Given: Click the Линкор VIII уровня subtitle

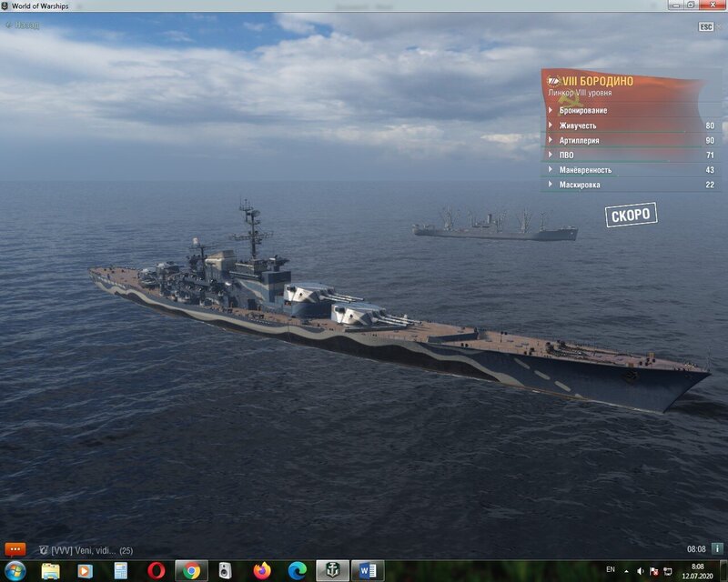Looking at the screenshot, I should click(580, 93).
